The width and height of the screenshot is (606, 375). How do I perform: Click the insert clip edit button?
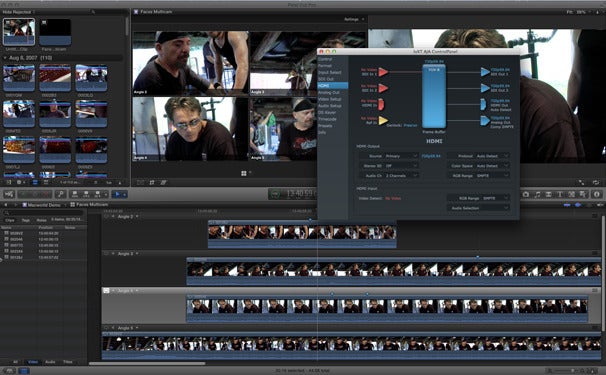pyautogui.click(x=86, y=194)
